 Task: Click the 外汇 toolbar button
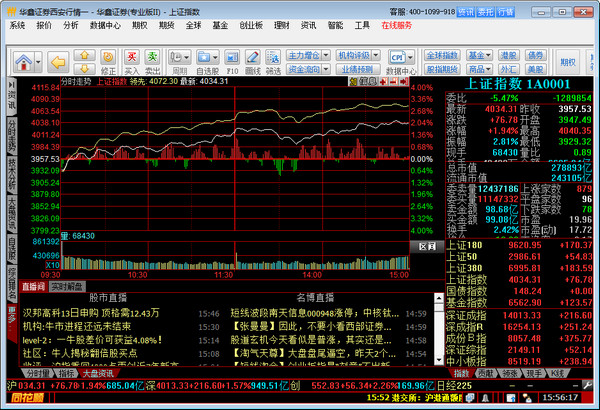pos(508,69)
